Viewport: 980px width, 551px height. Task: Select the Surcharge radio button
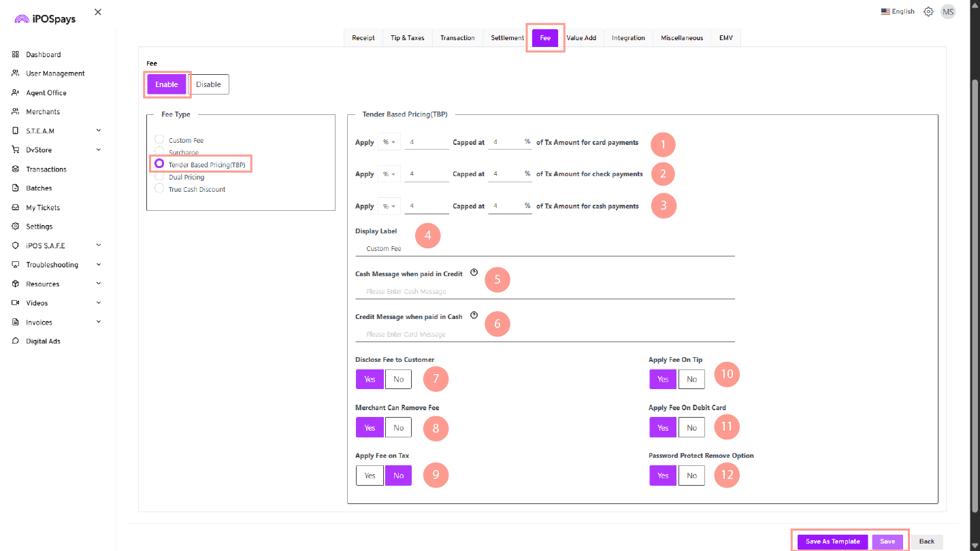coord(159,151)
